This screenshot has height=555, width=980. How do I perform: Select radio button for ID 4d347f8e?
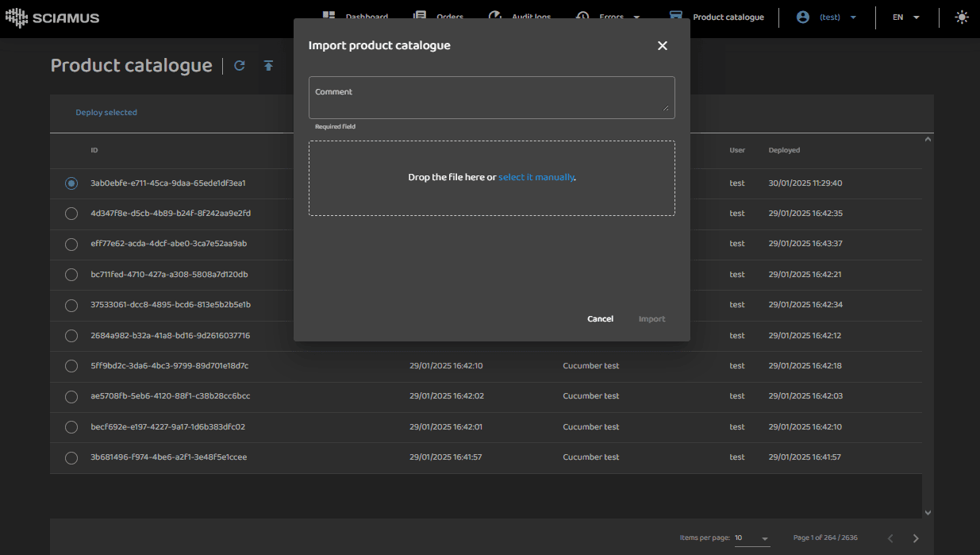coord(71,214)
